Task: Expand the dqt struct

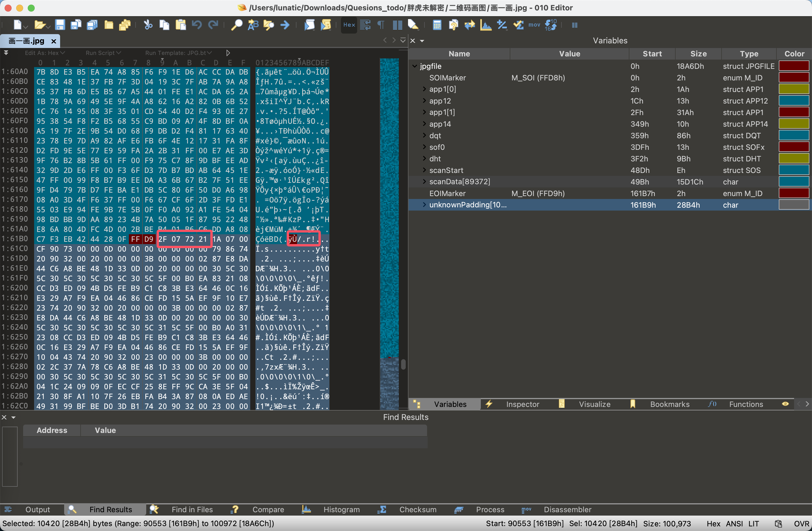Action: coord(424,136)
